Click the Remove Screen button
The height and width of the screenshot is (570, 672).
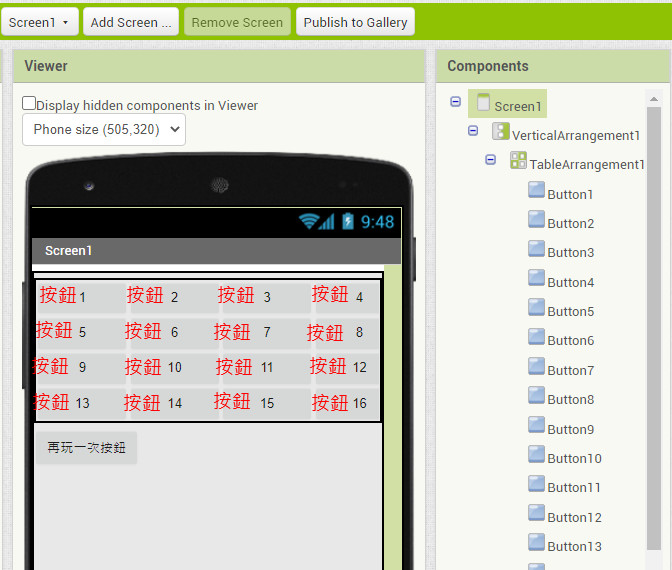pyautogui.click(x=237, y=22)
